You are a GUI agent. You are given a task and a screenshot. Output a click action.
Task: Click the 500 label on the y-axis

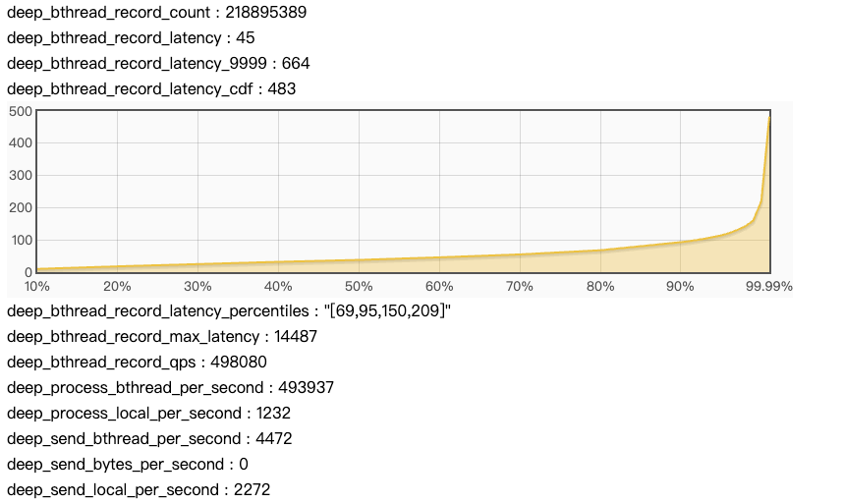coord(21,111)
